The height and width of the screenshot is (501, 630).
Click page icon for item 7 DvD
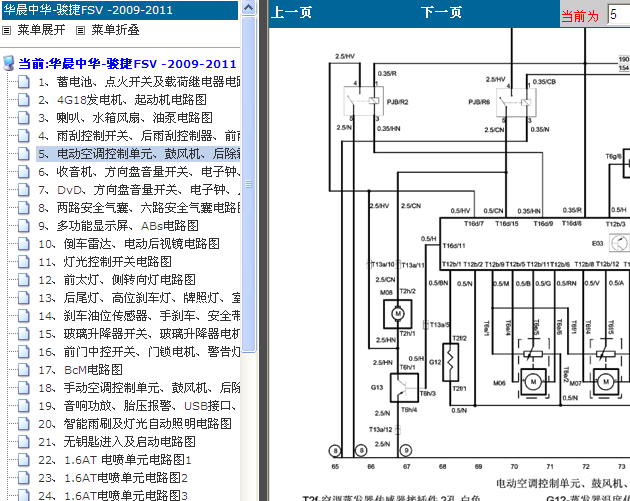[x=24, y=190]
